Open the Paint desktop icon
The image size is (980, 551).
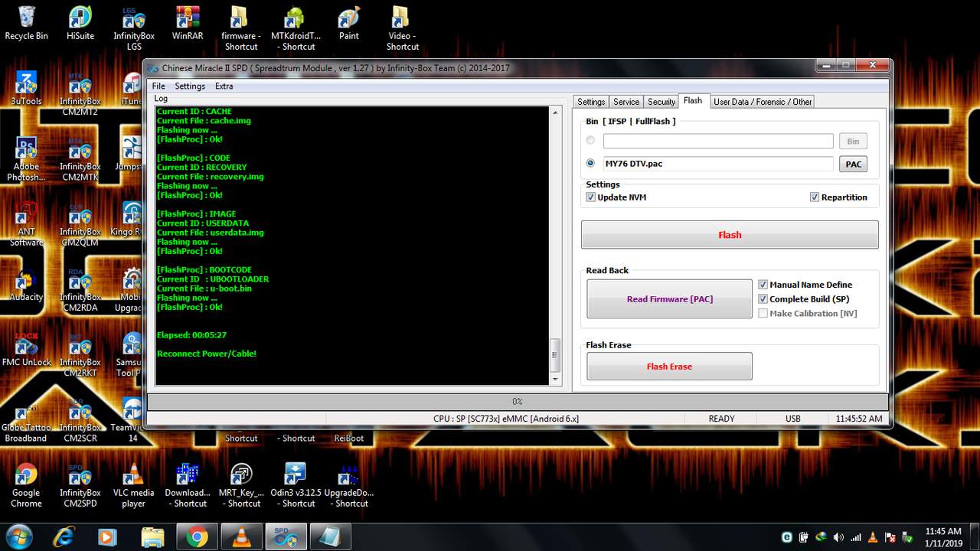pyautogui.click(x=349, y=23)
